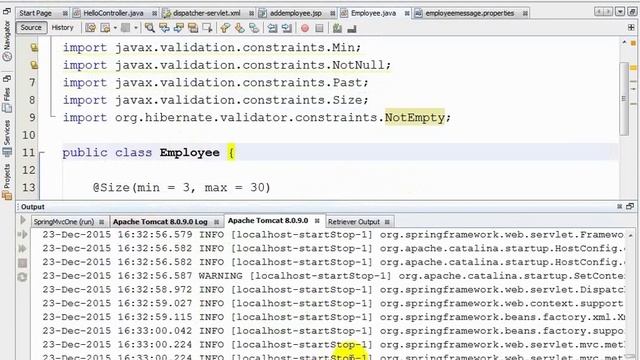Click Find Next Occurrence icon
Screen dimensions: 640x360
(x=178, y=28)
